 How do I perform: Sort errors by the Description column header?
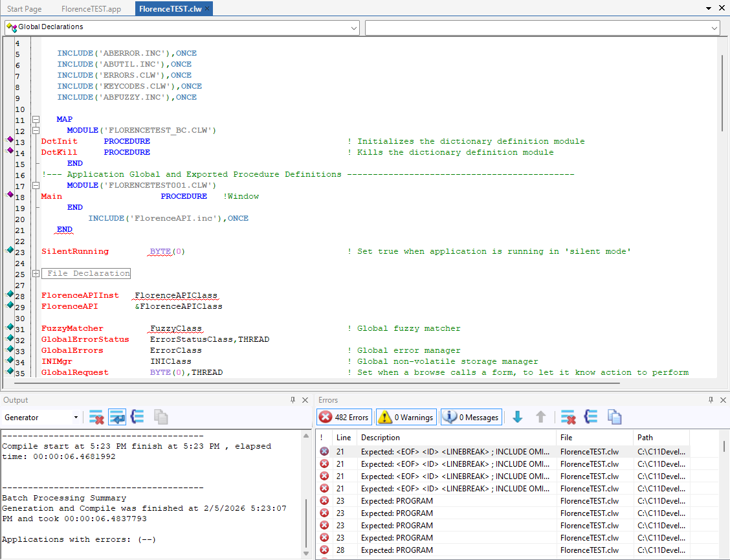381,438
